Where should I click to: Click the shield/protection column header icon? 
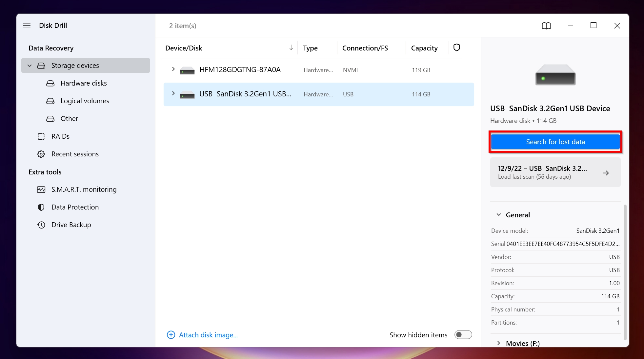[456, 48]
